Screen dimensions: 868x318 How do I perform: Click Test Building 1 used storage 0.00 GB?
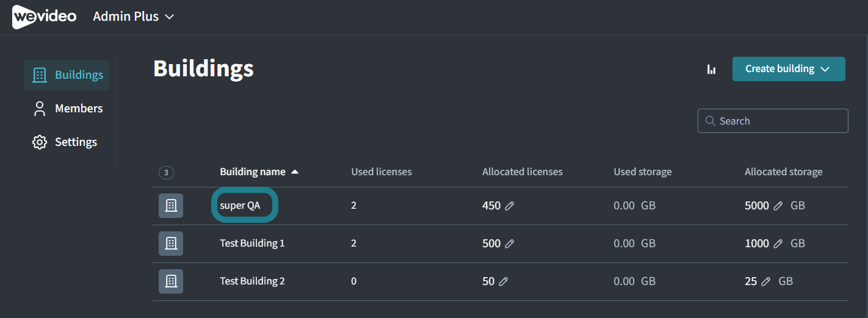tap(635, 244)
